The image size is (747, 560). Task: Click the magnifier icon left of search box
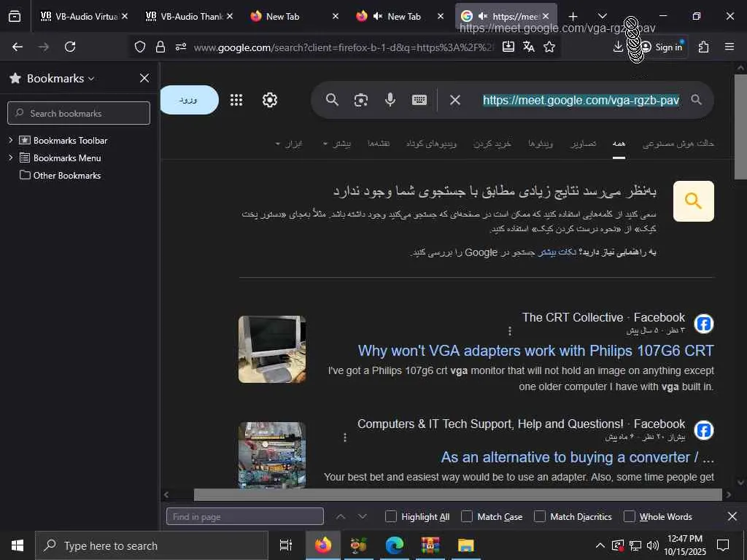pos(332,100)
